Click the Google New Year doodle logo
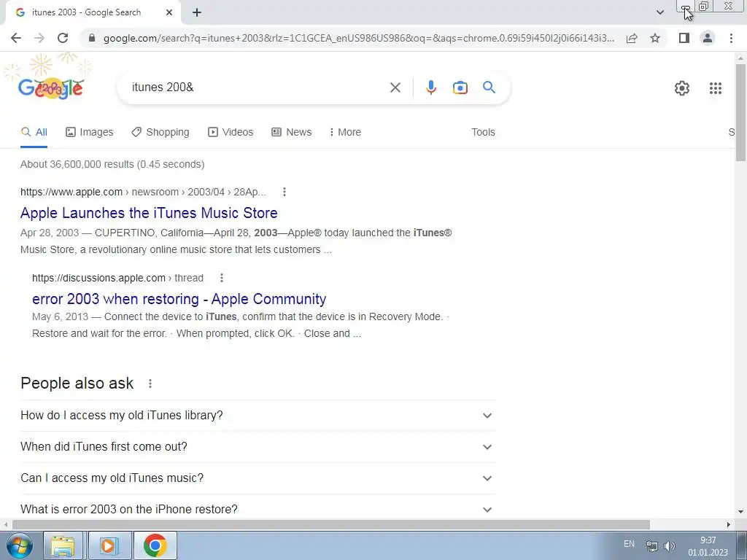This screenshot has height=560, width=747. pyautogui.click(x=51, y=88)
